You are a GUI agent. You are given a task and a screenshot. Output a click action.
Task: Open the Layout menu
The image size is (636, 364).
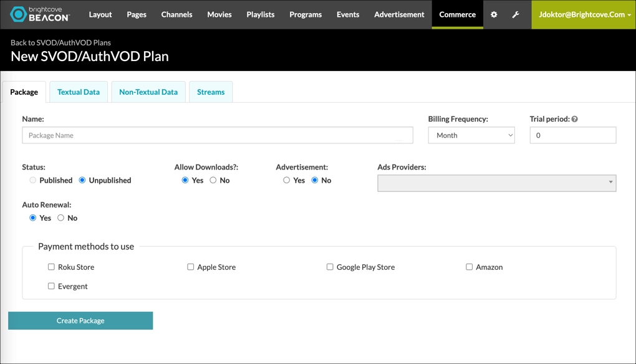100,14
